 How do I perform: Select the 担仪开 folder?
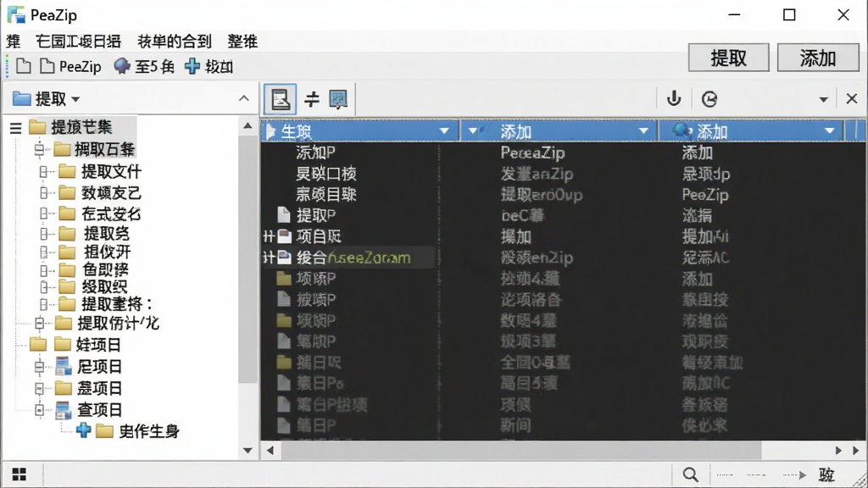tap(108, 252)
